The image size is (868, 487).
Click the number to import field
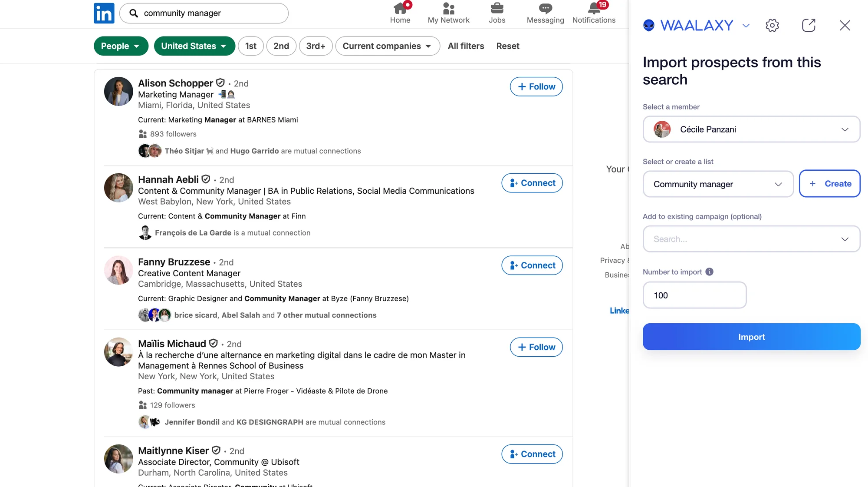point(694,295)
